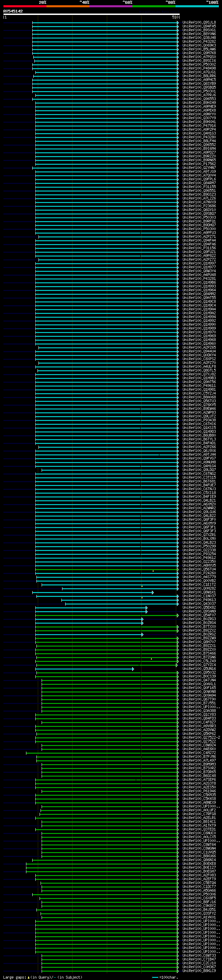Select hit label UniRef100_Q96553
The width and height of the screenshot is (222, 980).
[x=199, y=99]
